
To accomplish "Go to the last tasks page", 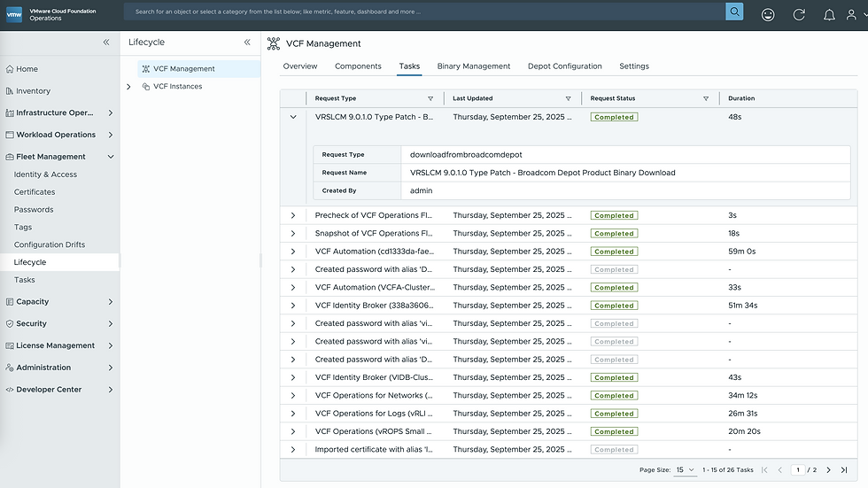I will [844, 470].
